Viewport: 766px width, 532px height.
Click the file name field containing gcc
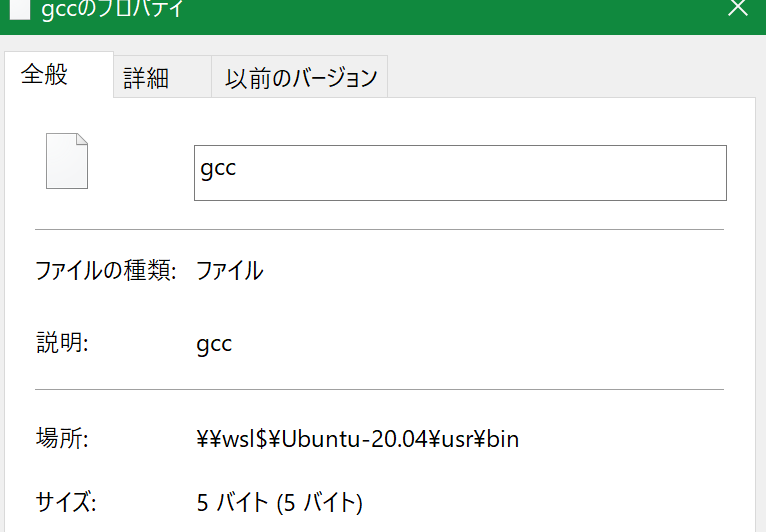coord(459,172)
